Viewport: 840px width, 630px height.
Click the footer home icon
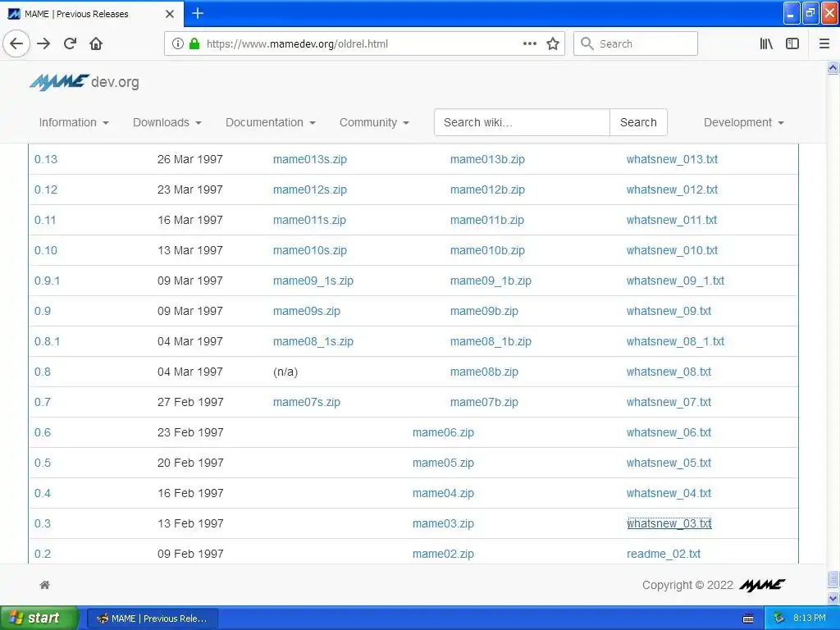click(45, 585)
